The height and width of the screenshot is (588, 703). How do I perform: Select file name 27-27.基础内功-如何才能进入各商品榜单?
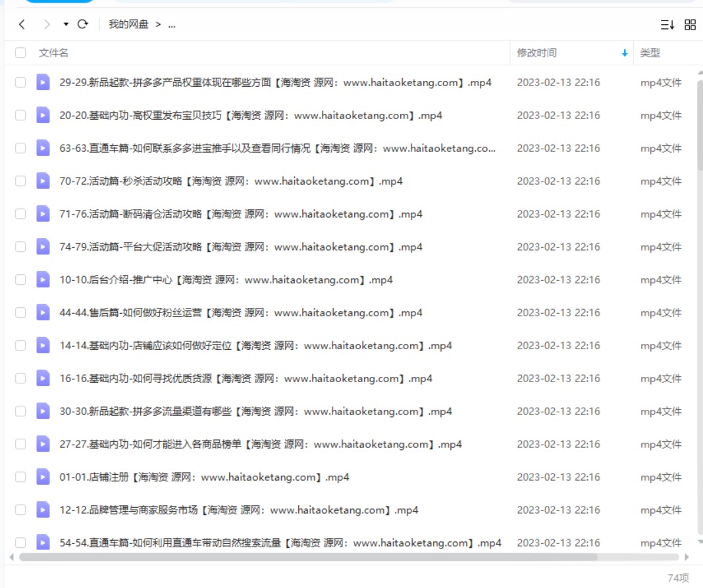[x=261, y=444]
